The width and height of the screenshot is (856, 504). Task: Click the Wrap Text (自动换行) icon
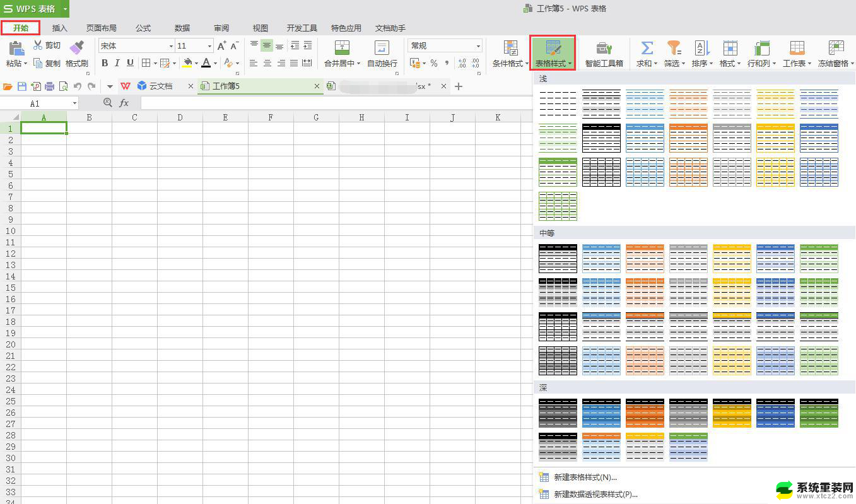(382, 48)
